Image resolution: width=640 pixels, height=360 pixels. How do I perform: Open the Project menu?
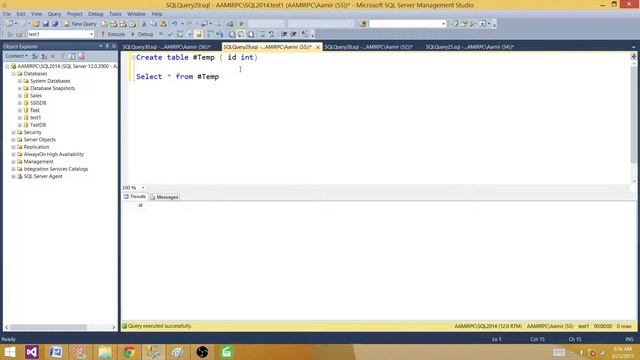click(75, 14)
